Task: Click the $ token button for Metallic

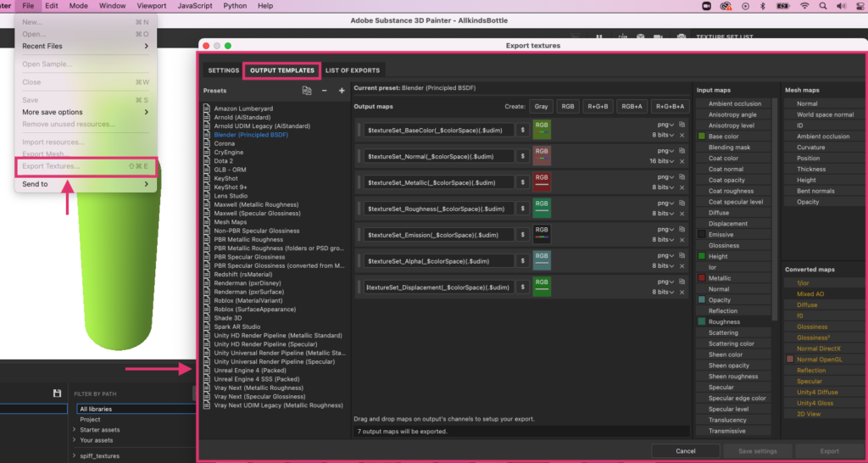Action: point(522,182)
